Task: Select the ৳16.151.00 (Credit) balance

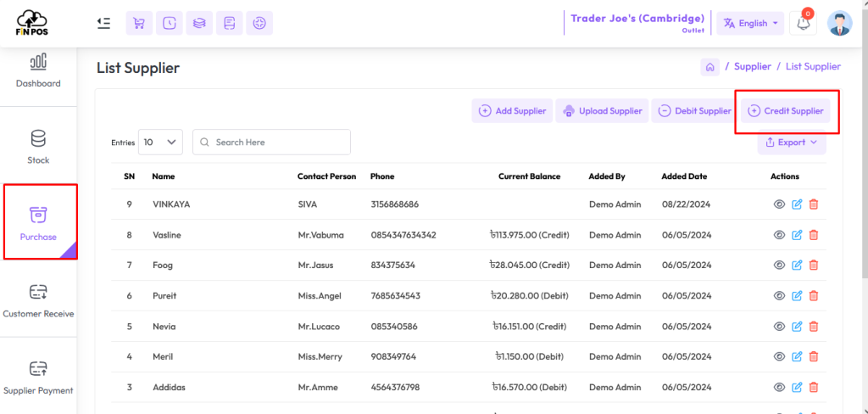Action: [x=530, y=327]
